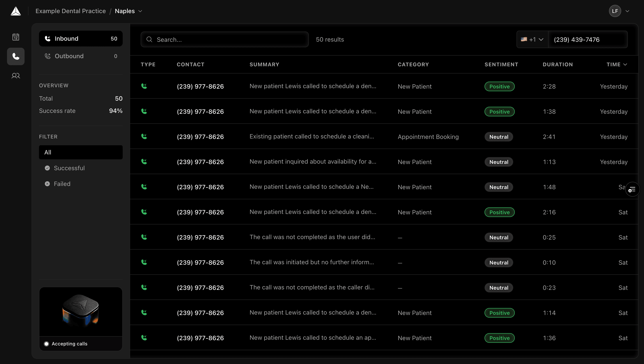The height and width of the screenshot is (364, 644).
Task: Click the green inbound call icon on first row
Action: [144, 86]
